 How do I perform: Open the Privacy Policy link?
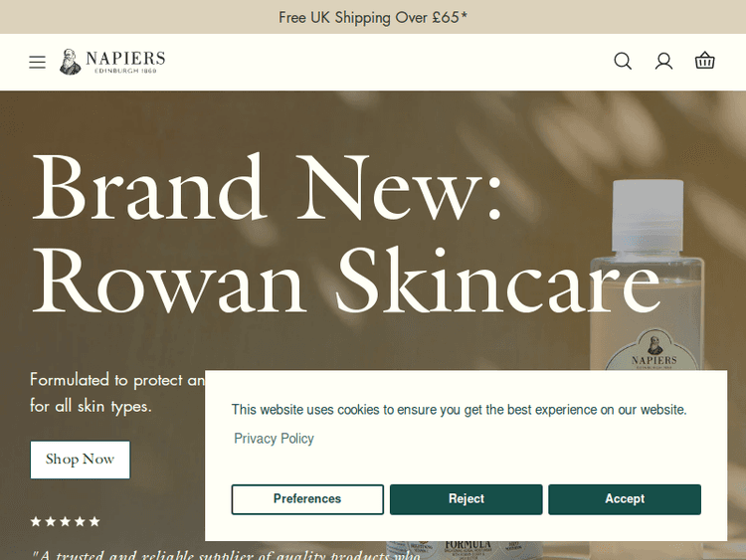(x=275, y=439)
